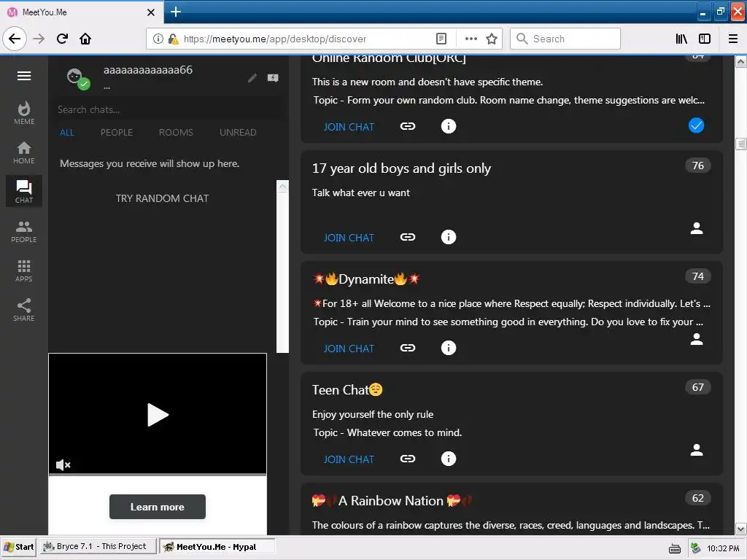Go to the browser home page

click(x=85, y=39)
